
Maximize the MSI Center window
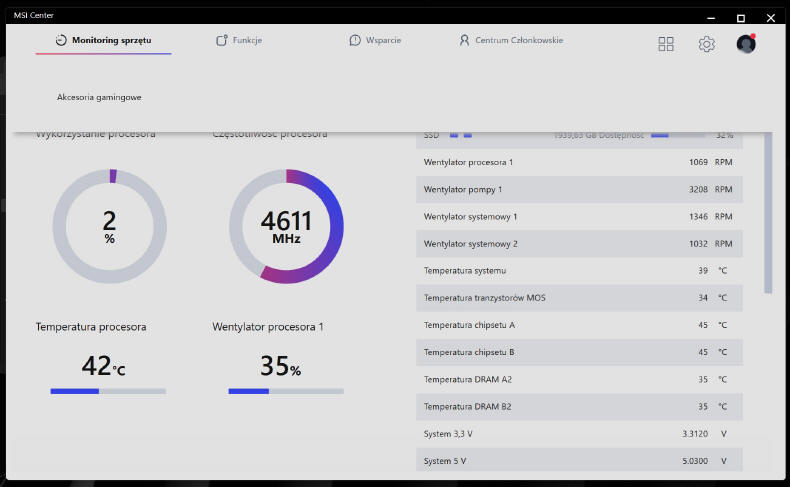(x=741, y=18)
